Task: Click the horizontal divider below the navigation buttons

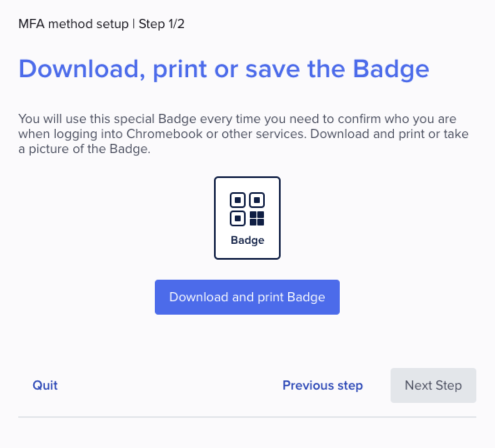Action: click(x=247, y=417)
